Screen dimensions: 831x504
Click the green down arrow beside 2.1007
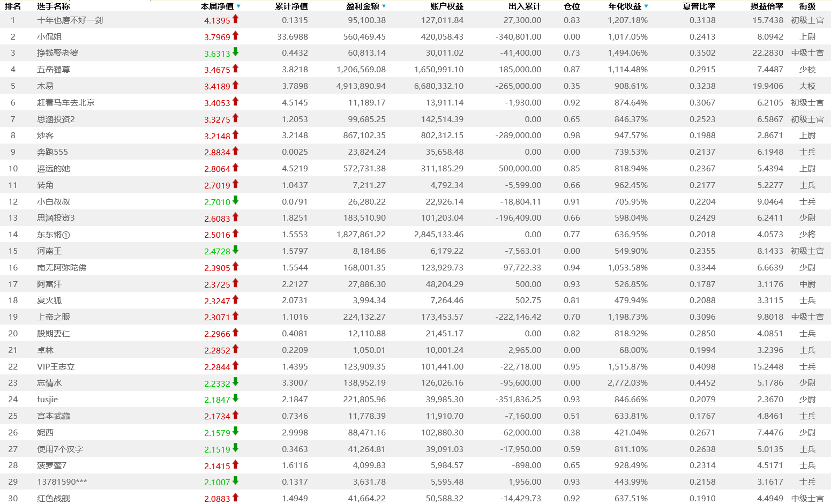click(x=235, y=481)
